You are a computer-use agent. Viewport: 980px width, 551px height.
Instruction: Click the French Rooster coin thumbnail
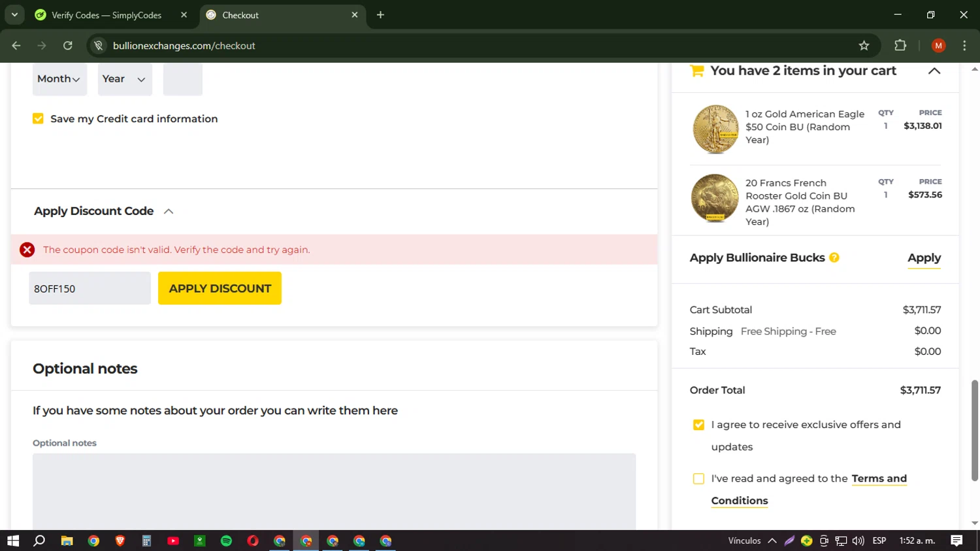[x=715, y=198]
